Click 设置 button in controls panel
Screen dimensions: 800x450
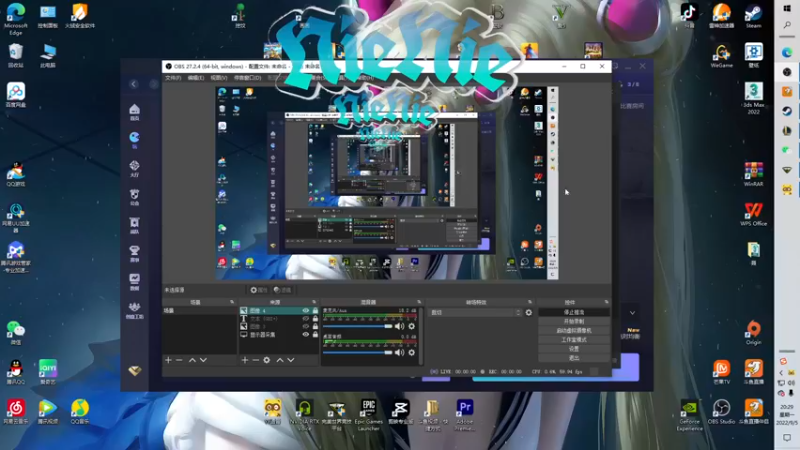click(574, 349)
